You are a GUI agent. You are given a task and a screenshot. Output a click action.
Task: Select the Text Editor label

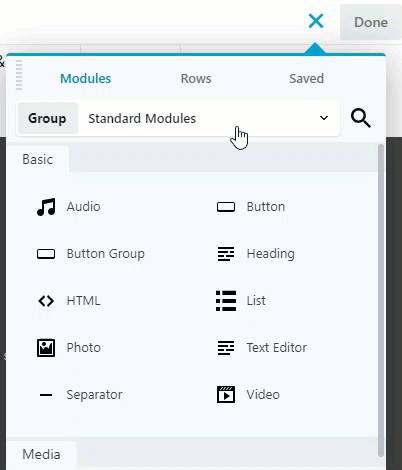(277, 348)
